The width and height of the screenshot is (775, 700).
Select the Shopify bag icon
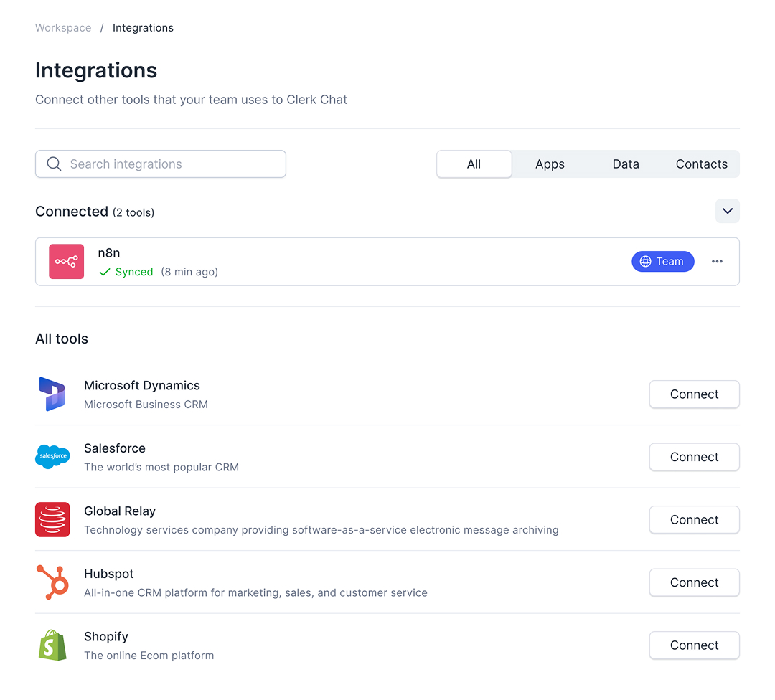(x=52, y=645)
